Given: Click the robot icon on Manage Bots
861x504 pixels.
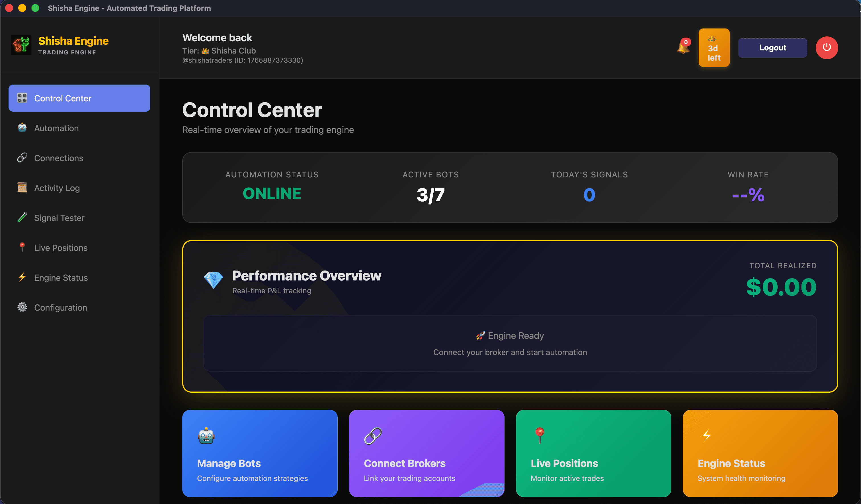Looking at the screenshot, I should (206, 436).
